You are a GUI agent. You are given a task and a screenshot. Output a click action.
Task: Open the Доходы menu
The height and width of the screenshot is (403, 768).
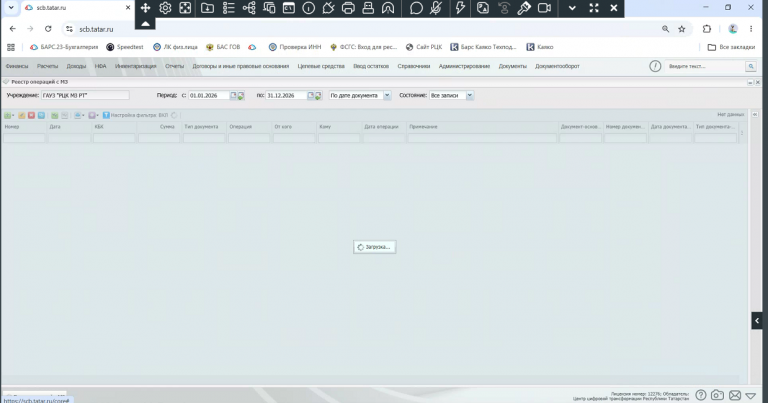coord(76,66)
